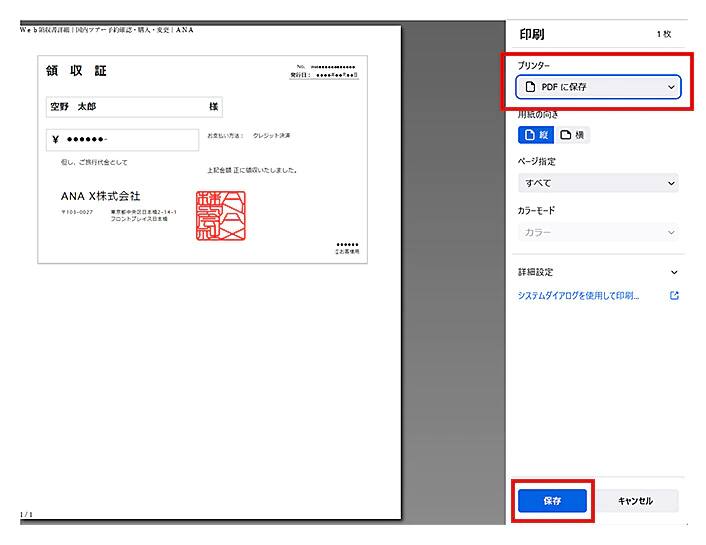Select 縦 portrait orientation
The image size is (706, 545).
coord(536,135)
